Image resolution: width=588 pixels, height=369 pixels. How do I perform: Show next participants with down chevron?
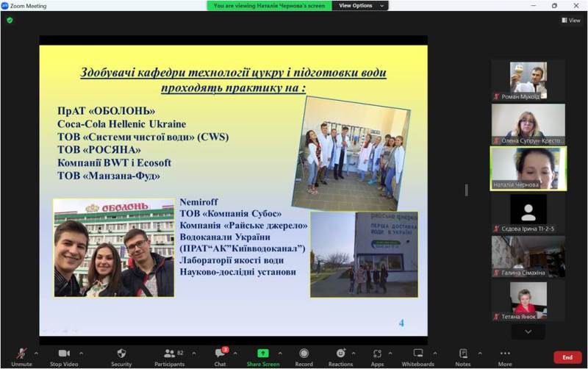(528, 332)
